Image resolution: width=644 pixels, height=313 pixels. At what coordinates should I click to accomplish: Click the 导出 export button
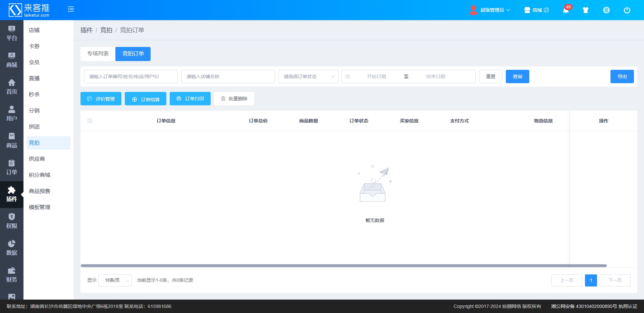click(622, 76)
